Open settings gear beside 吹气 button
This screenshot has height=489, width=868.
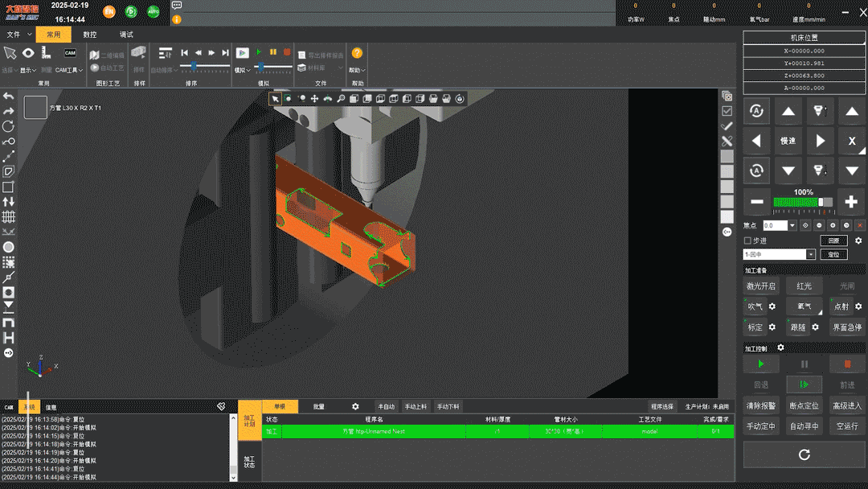tap(772, 306)
